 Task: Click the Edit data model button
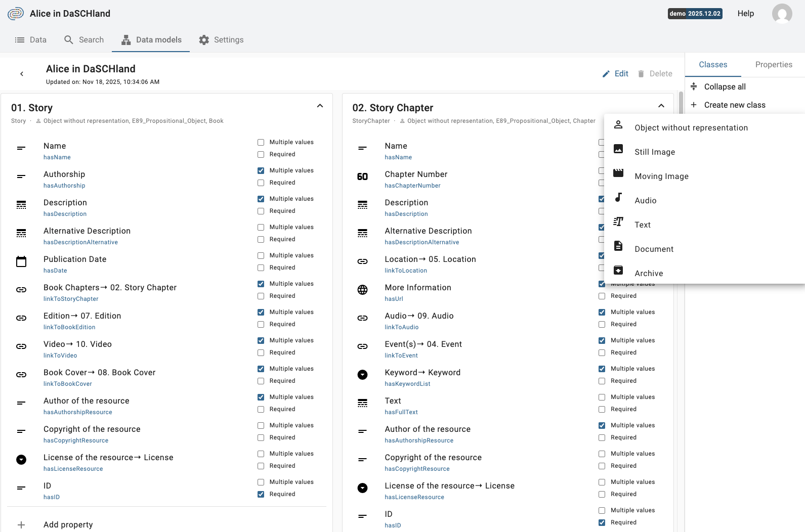pyautogui.click(x=615, y=74)
